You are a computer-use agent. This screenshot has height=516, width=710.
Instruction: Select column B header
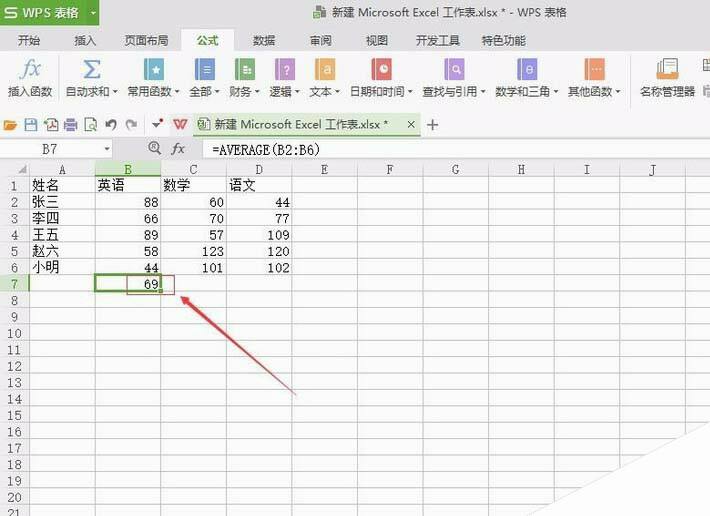click(128, 169)
